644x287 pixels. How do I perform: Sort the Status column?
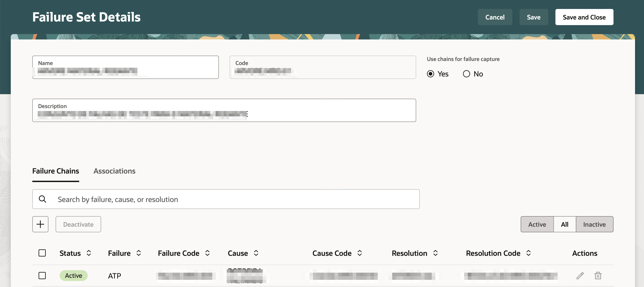89,253
